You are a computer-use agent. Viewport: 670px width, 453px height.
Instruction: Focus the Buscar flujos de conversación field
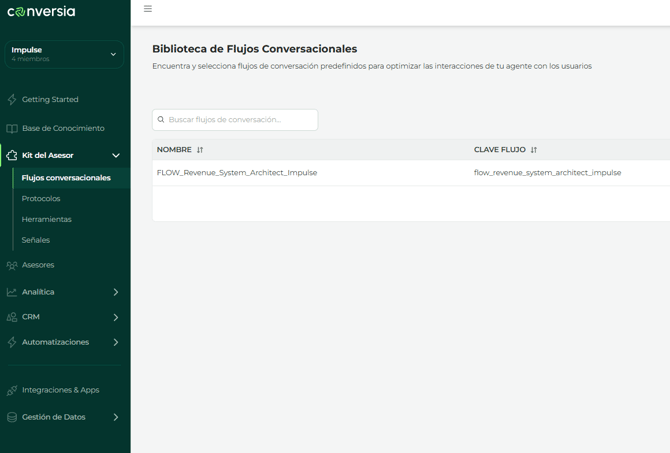pyautogui.click(x=240, y=120)
